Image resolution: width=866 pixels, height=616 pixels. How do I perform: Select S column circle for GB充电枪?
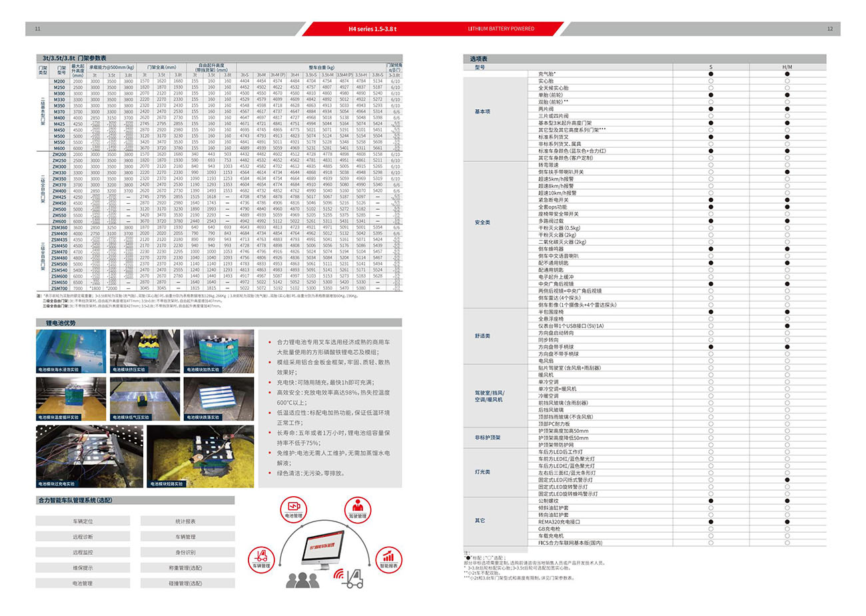(x=711, y=529)
